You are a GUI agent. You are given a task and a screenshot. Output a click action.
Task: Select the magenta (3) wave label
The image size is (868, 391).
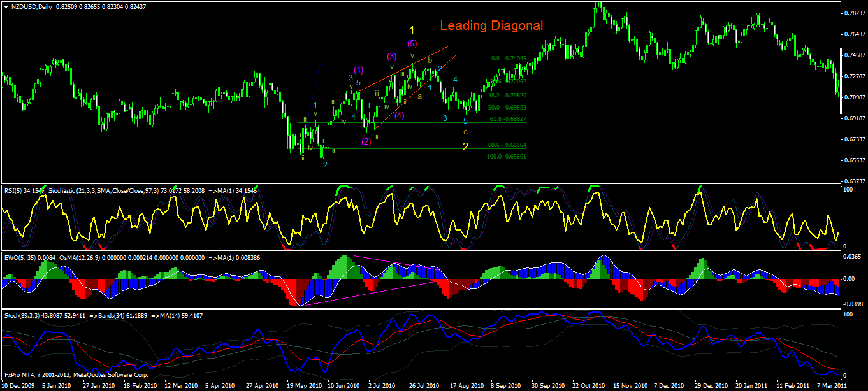click(393, 57)
